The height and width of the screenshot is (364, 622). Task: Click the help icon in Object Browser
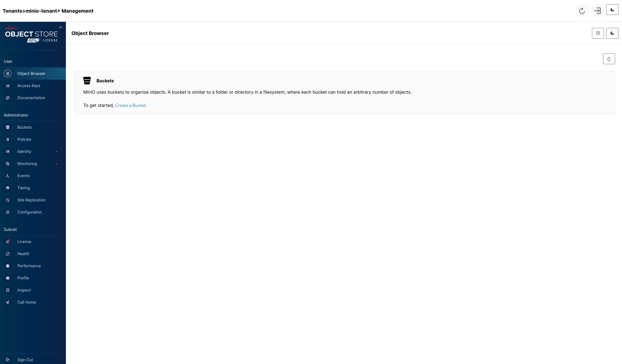pos(598,33)
